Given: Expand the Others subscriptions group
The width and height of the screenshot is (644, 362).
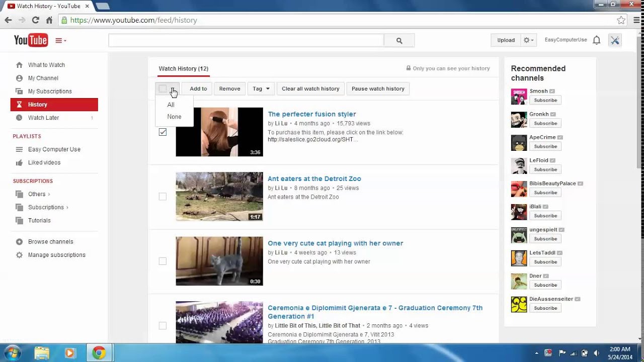Looking at the screenshot, I should (x=49, y=194).
